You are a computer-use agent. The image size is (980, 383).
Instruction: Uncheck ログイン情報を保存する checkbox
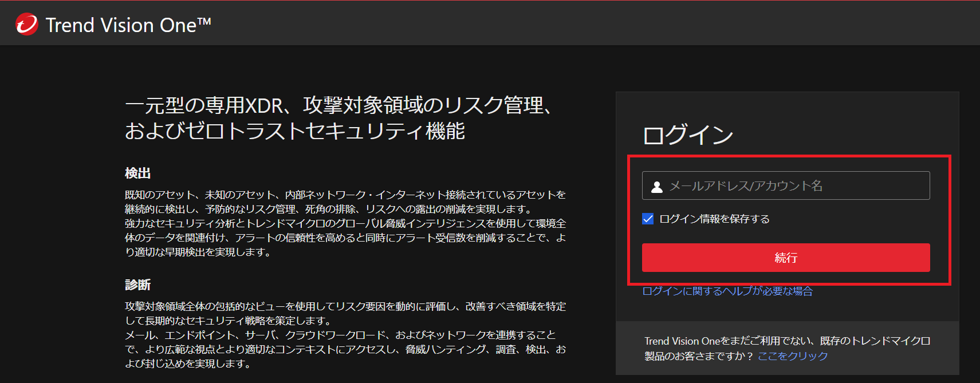click(648, 219)
